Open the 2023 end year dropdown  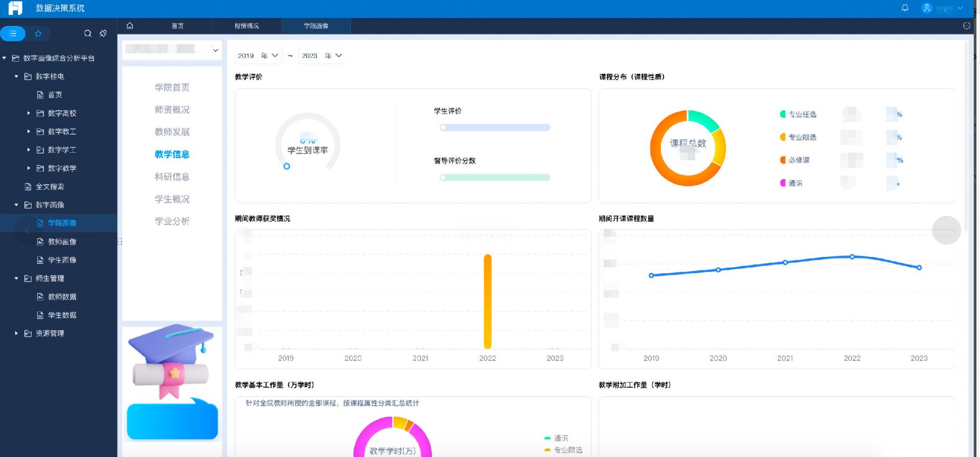(x=321, y=55)
